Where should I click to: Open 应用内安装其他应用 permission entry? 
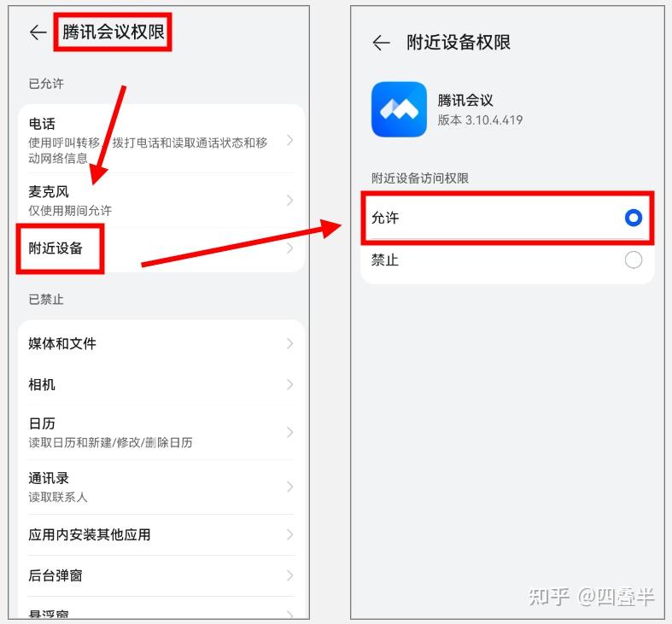click(161, 534)
